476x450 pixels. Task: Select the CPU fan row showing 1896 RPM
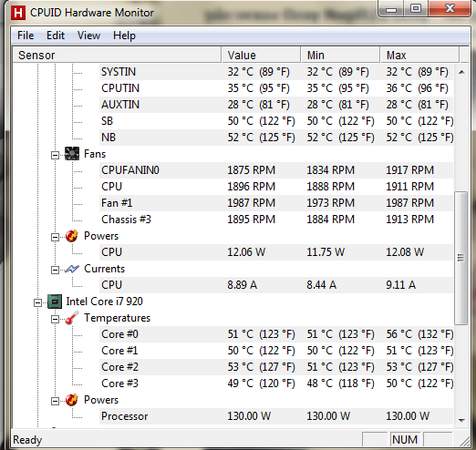pyautogui.click(x=276, y=187)
